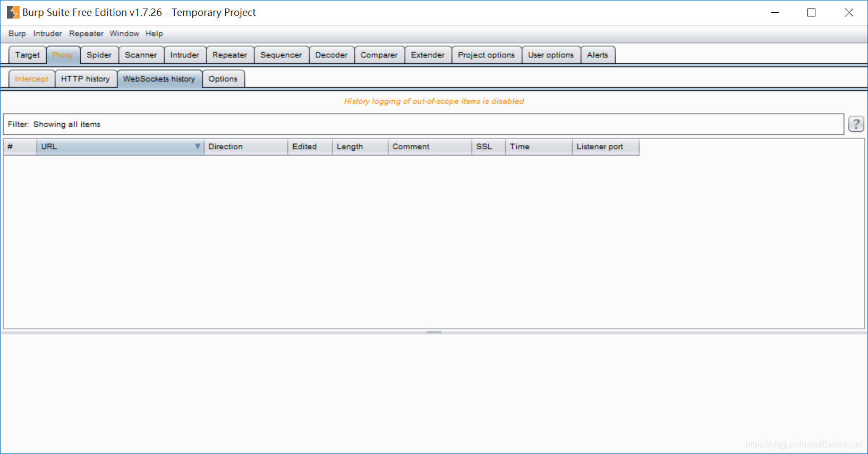This screenshot has width=868, height=454.
Task: Sort by the URL column header
Action: tap(120, 147)
